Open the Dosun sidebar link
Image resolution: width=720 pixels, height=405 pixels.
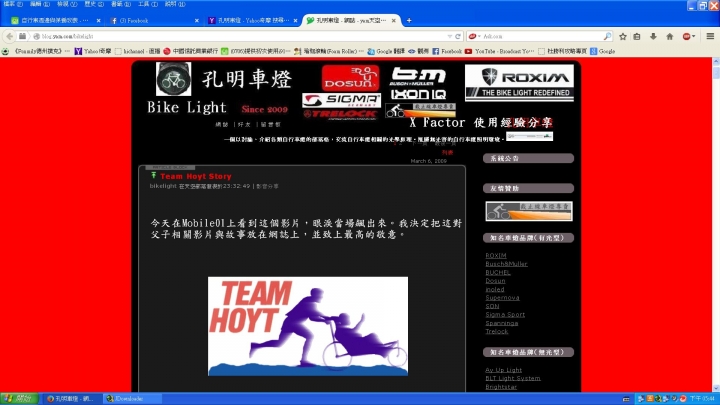495,281
